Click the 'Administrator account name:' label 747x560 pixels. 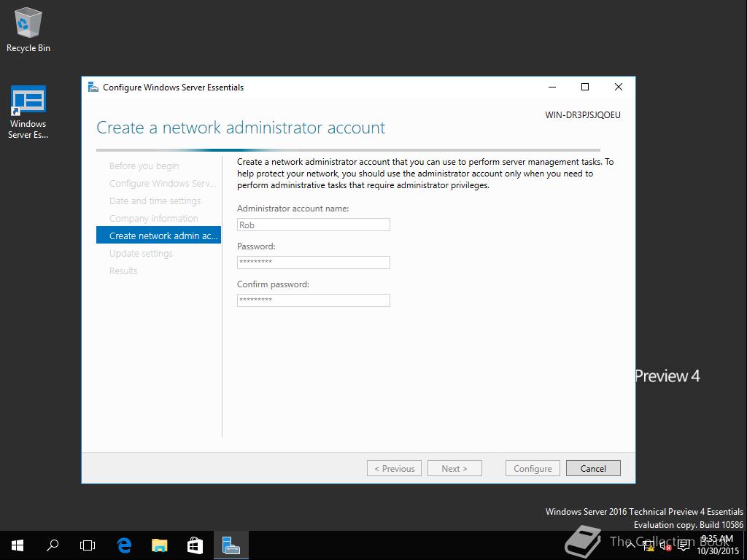coord(293,209)
